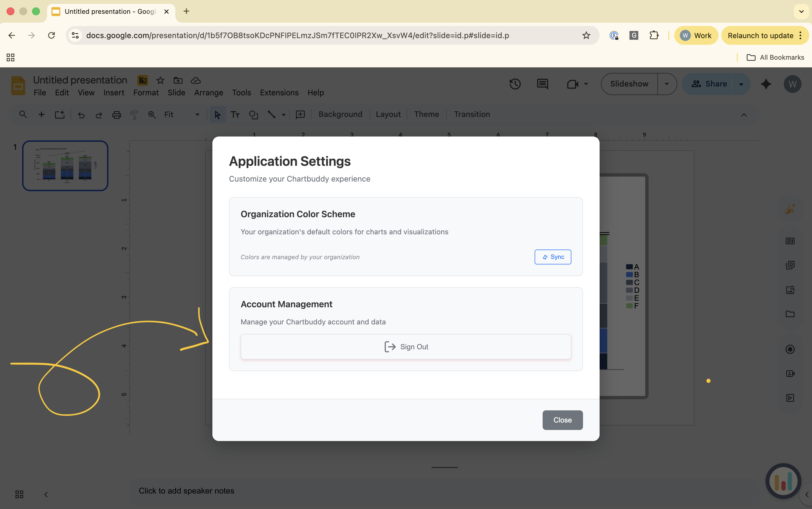Click the Undo icon
Viewport: 812px width, 509px height.
[81, 114]
